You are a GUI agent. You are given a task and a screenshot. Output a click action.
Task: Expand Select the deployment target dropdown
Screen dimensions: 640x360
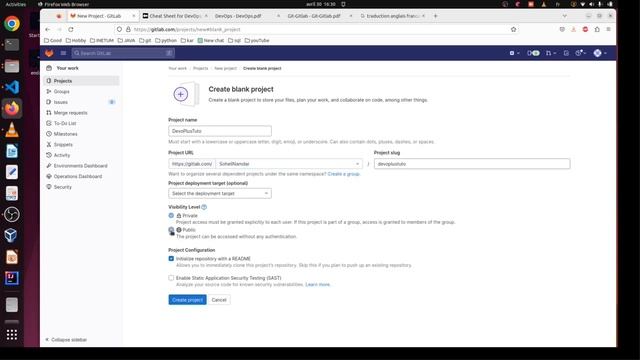tap(220, 193)
